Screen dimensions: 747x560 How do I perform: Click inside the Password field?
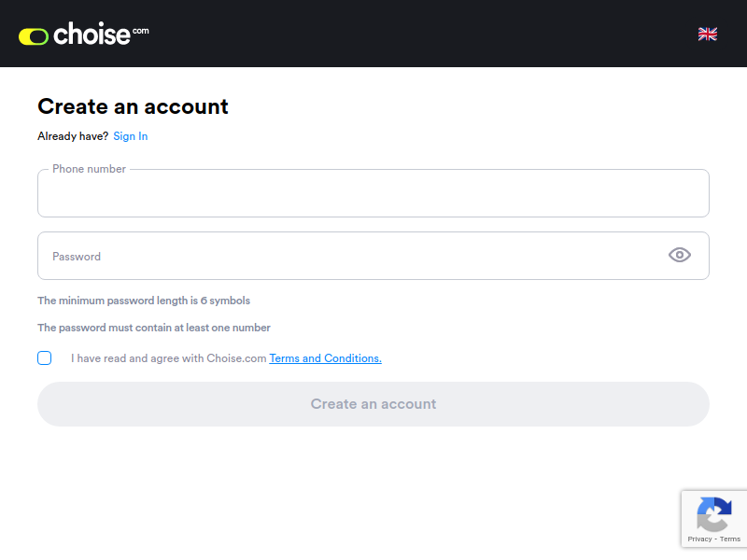coord(345,256)
